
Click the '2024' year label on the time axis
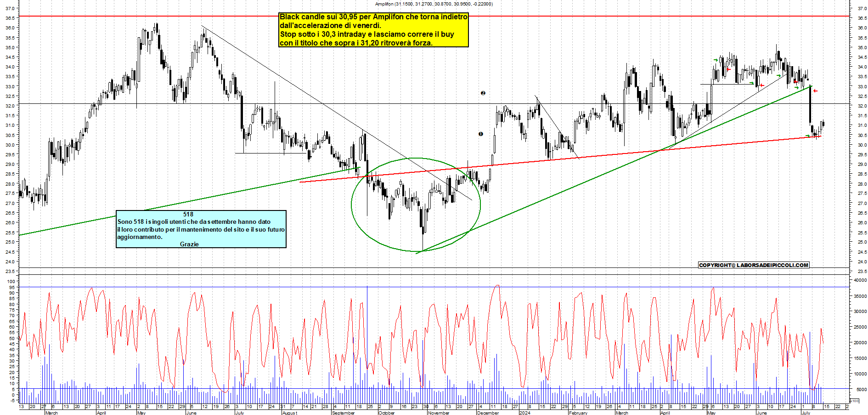point(524,413)
